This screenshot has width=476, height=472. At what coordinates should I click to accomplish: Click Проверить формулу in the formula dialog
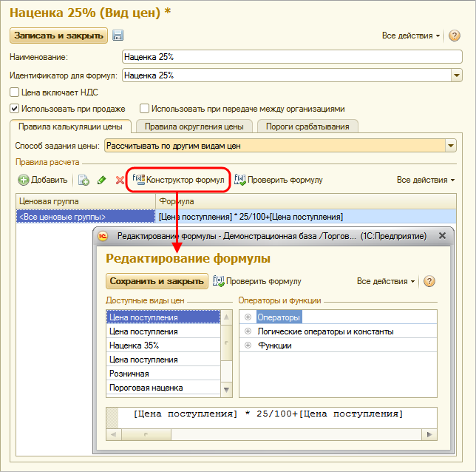point(257,281)
